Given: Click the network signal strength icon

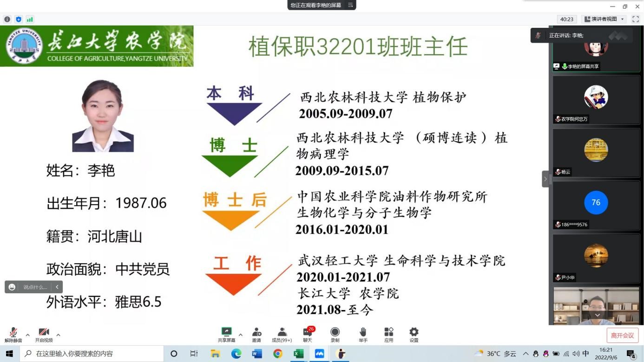Looking at the screenshot, I should click(x=30, y=19).
